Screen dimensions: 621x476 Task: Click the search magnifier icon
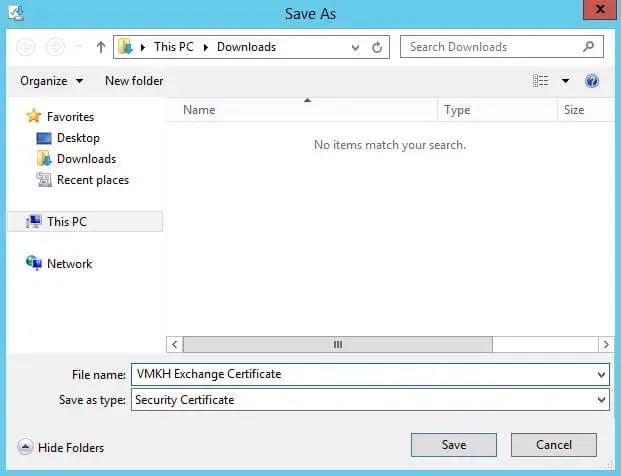[589, 47]
